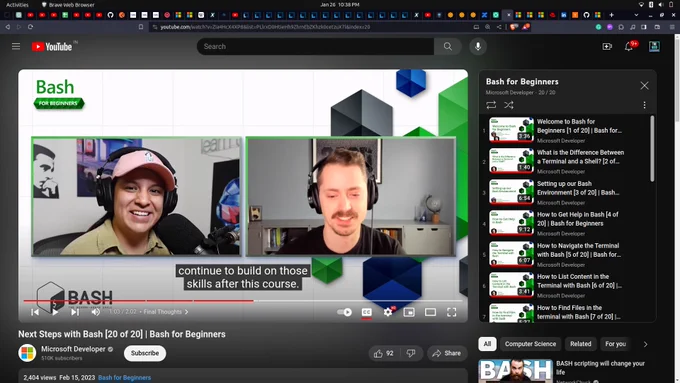The width and height of the screenshot is (680, 383).
Task: Play the paused video
Action: tap(55, 312)
